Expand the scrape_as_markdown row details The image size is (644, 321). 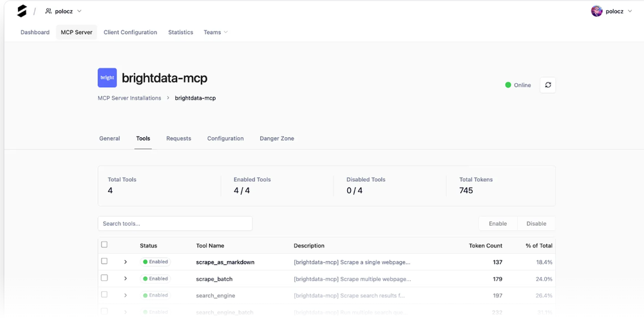[126, 262]
